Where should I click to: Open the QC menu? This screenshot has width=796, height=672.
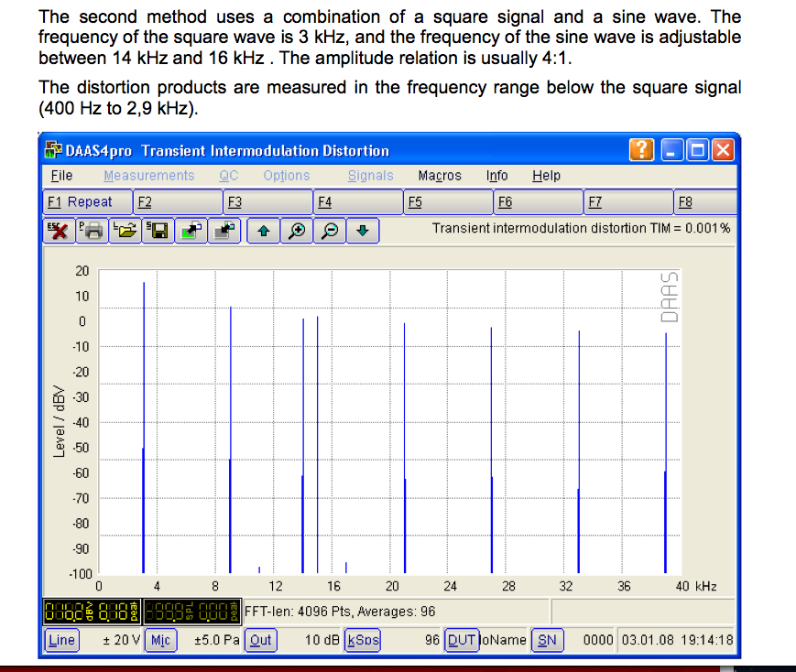click(228, 176)
